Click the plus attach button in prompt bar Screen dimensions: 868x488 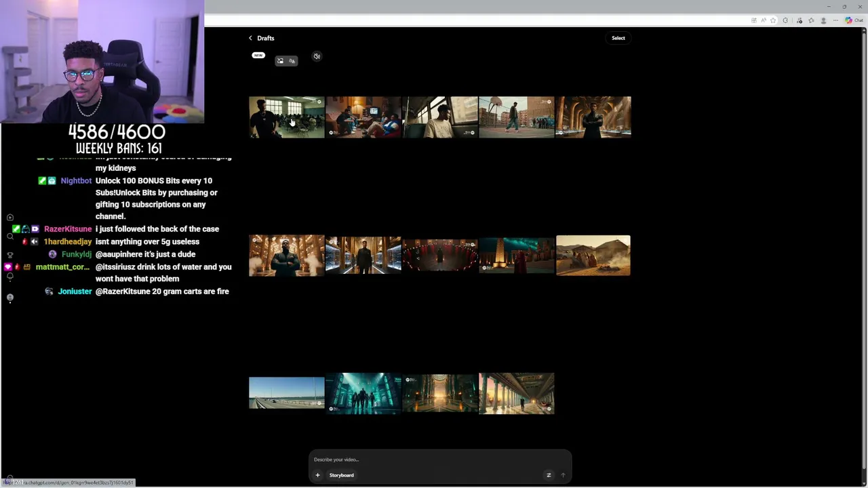point(317,475)
